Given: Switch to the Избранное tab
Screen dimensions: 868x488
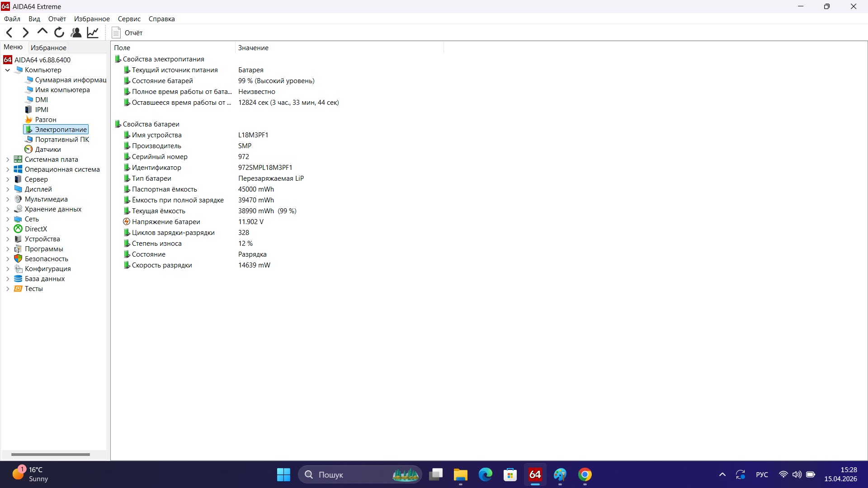Looking at the screenshot, I should pyautogui.click(x=48, y=47).
